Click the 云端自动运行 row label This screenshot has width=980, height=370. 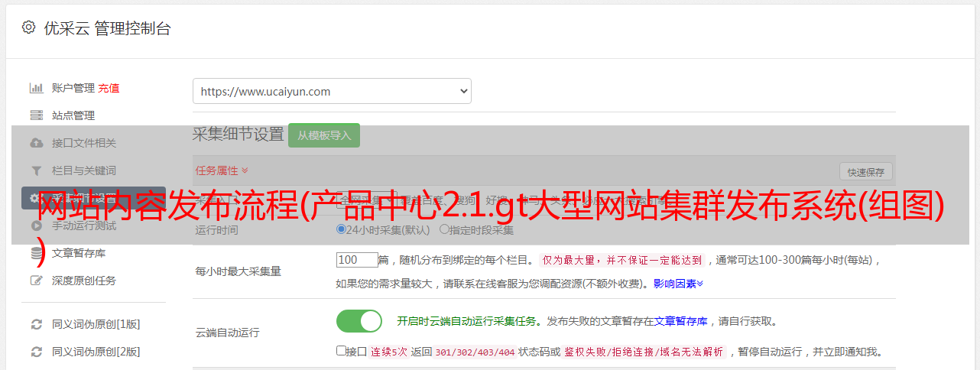point(228,333)
